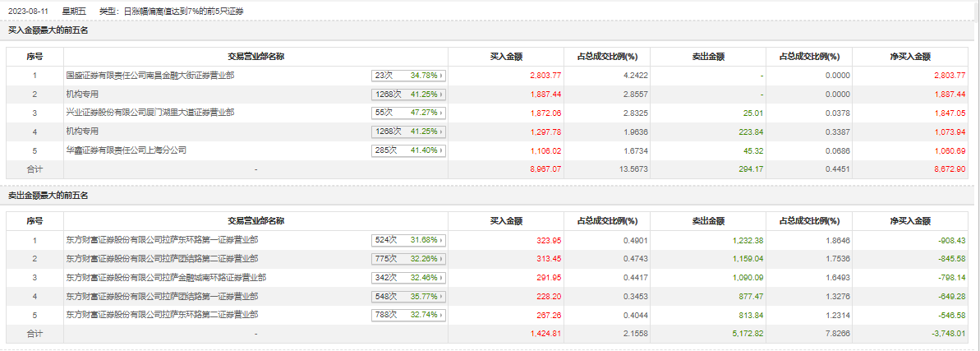Viewport: 980px width, 351px height.
Task: Open the 788次 32.74% stats badge
Action: (408, 315)
